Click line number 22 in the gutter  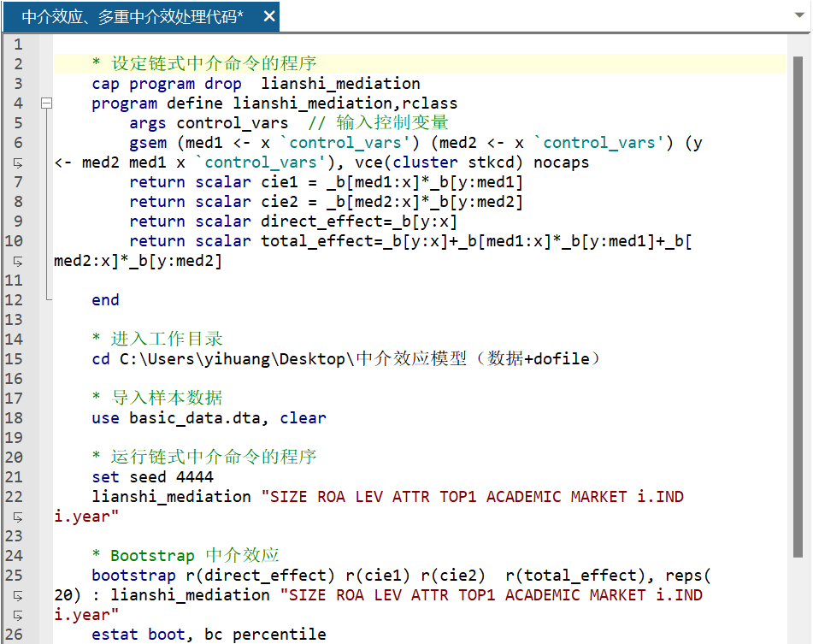tap(14, 497)
